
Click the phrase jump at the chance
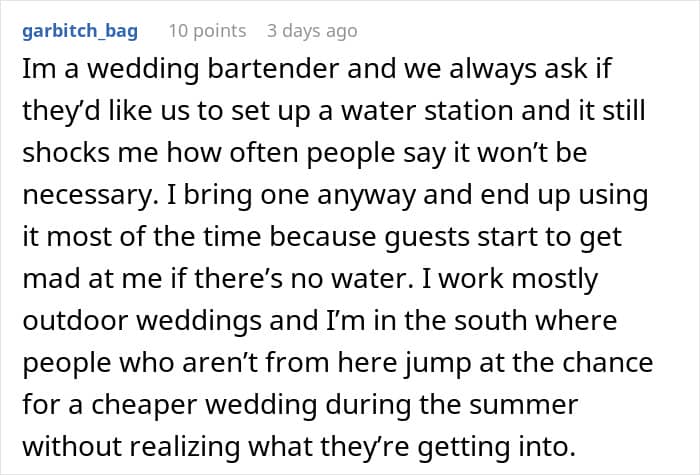[529, 363]
